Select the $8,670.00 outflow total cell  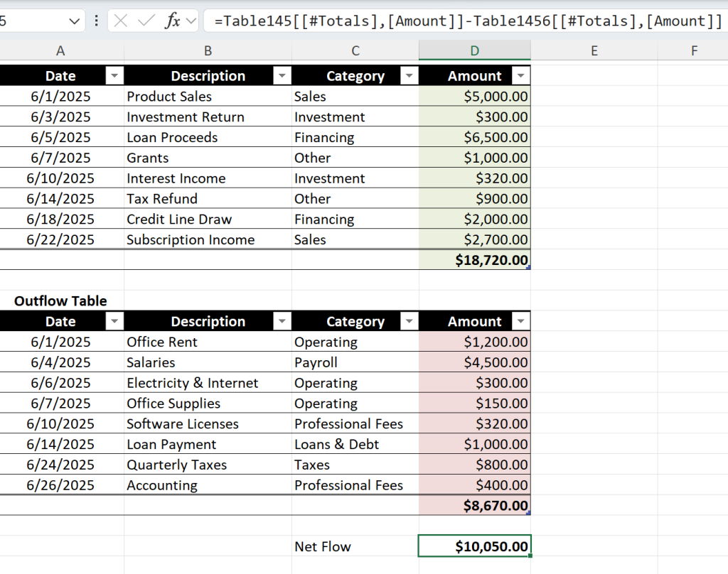pos(473,505)
